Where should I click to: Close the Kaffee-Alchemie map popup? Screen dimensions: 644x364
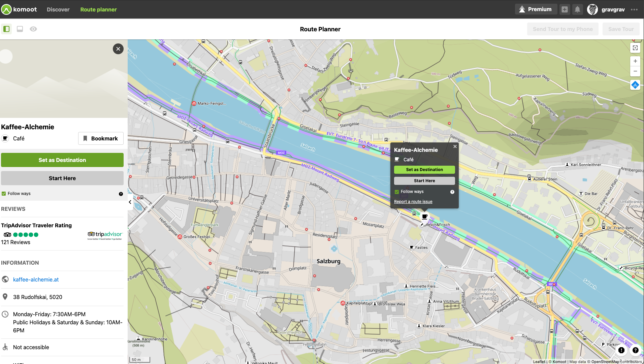coord(455,146)
